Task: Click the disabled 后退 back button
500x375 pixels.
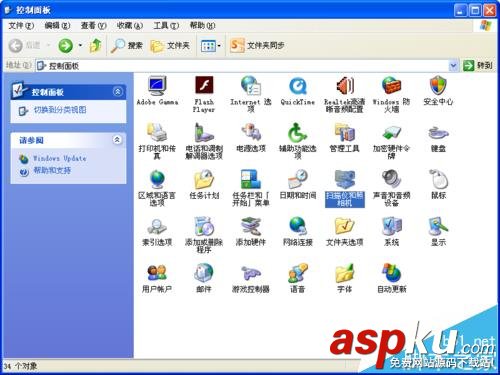Action: click(25, 46)
